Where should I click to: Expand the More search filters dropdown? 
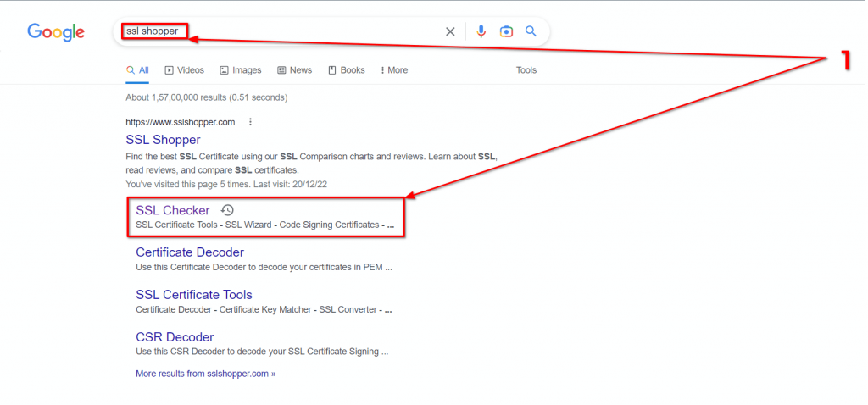point(394,70)
